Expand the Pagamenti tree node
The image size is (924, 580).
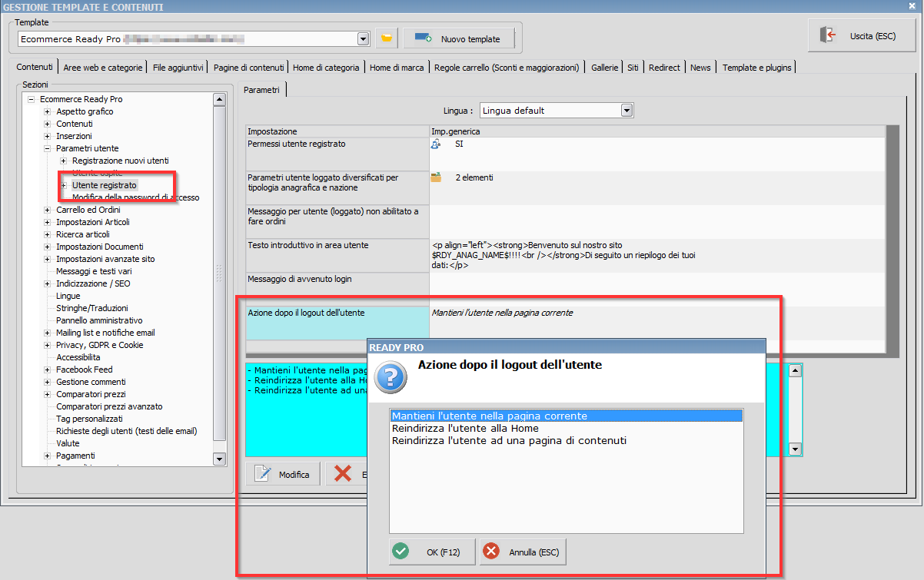[47, 456]
